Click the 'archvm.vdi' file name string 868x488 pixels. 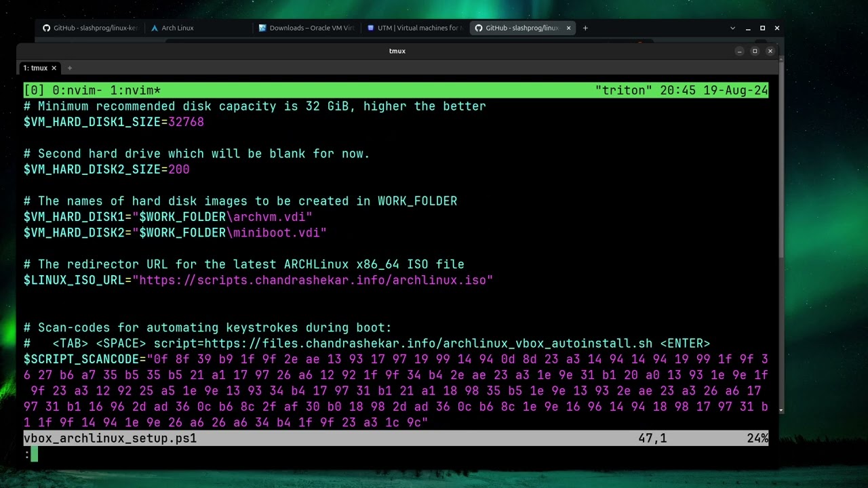tap(269, 217)
